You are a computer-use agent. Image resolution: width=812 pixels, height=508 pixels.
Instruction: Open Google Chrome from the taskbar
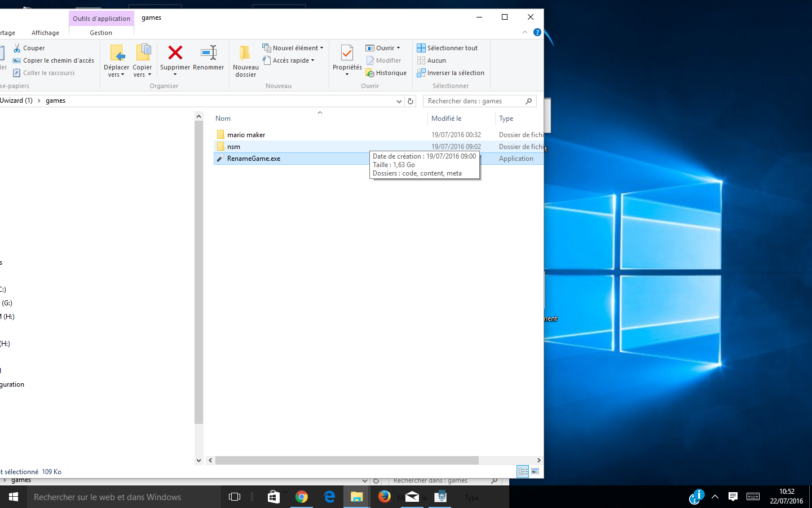(302, 497)
